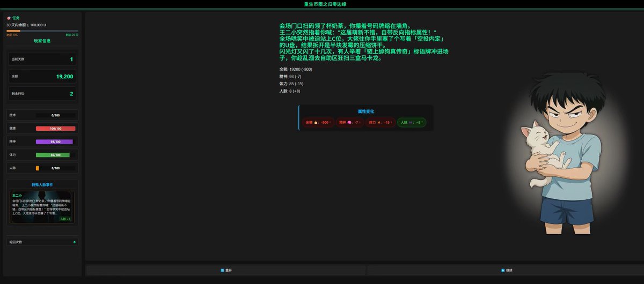Click the 30-day task progress bar

(x=42, y=31)
